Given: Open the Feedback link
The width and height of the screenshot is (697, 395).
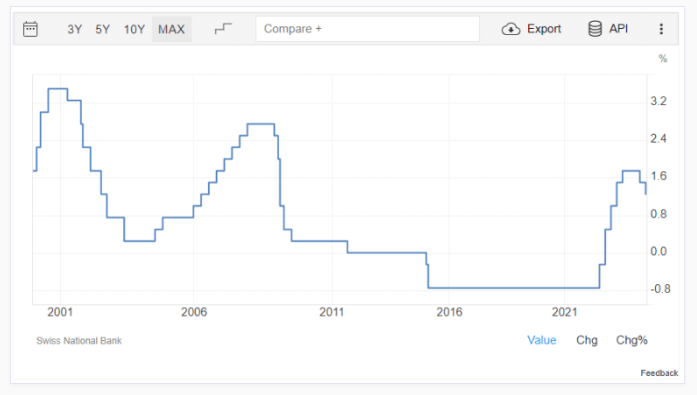Looking at the screenshot, I should 659,373.
